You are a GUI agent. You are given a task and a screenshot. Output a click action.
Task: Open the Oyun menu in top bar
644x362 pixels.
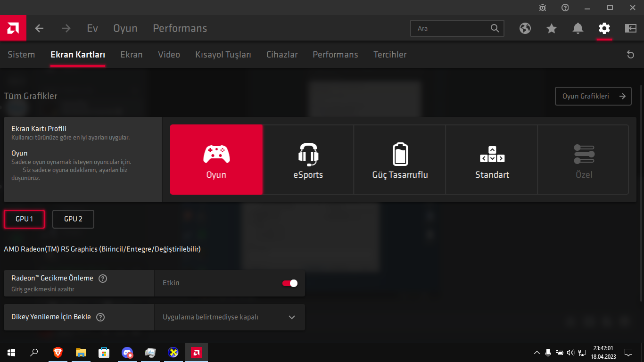pyautogui.click(x=125, y=28)
